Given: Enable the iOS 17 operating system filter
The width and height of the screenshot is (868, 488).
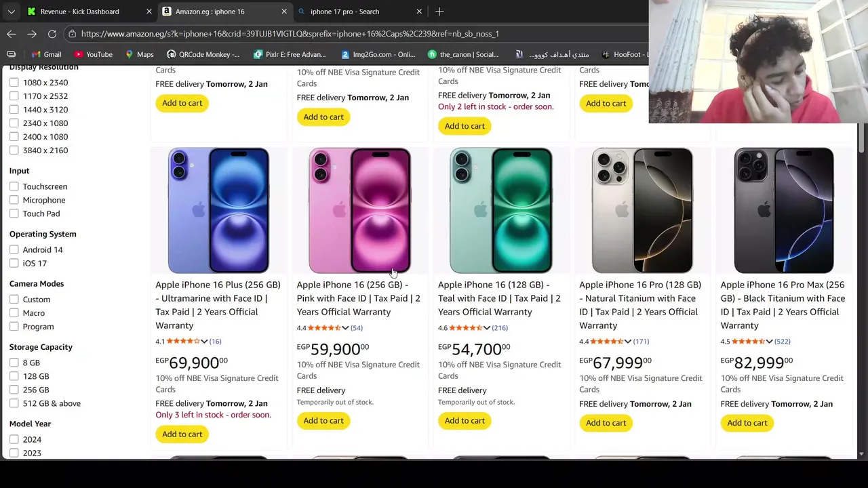Looking at the screenshot, I should click(x=14, y=263).
